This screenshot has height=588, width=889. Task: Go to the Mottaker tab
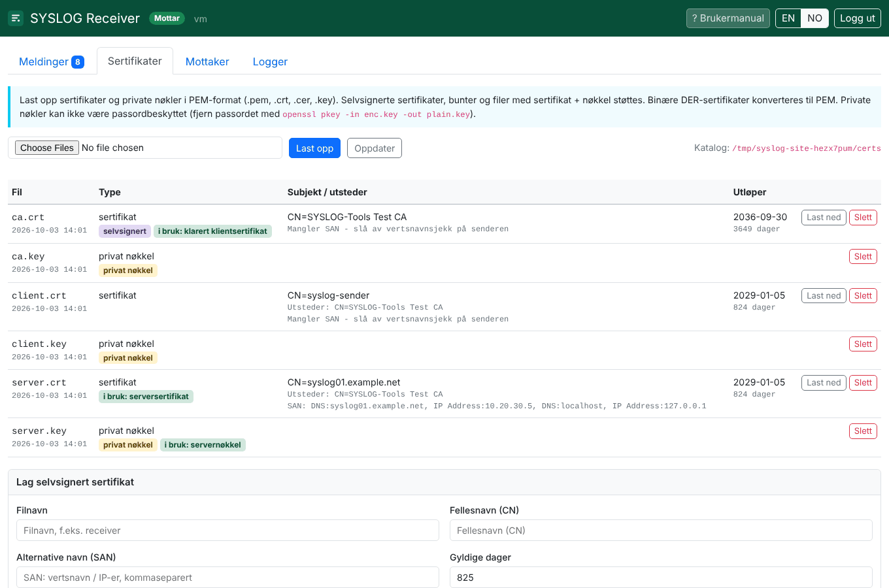[207, 61]
